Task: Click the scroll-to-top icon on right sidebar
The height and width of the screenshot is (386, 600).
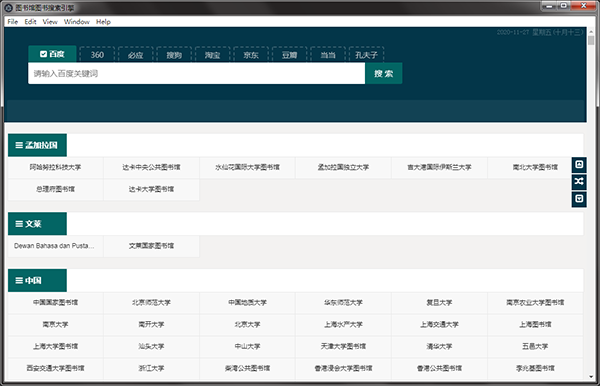Action: [x=579, y=164]
